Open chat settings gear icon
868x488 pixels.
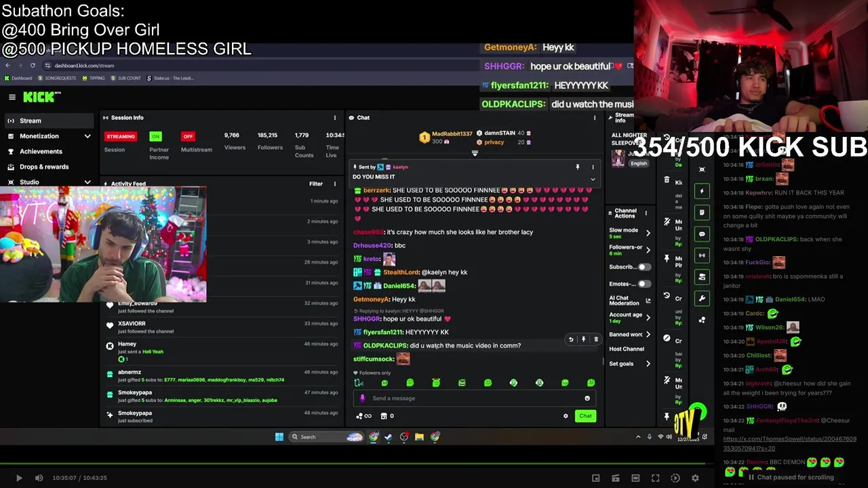566,416
